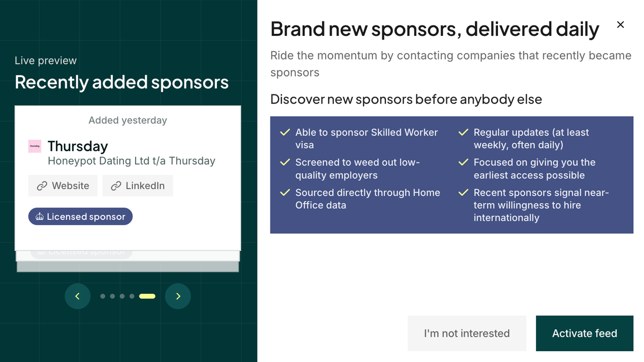Click the Thursday pink logo thumbnail
The image size is (644, 362).
(34, 146)
